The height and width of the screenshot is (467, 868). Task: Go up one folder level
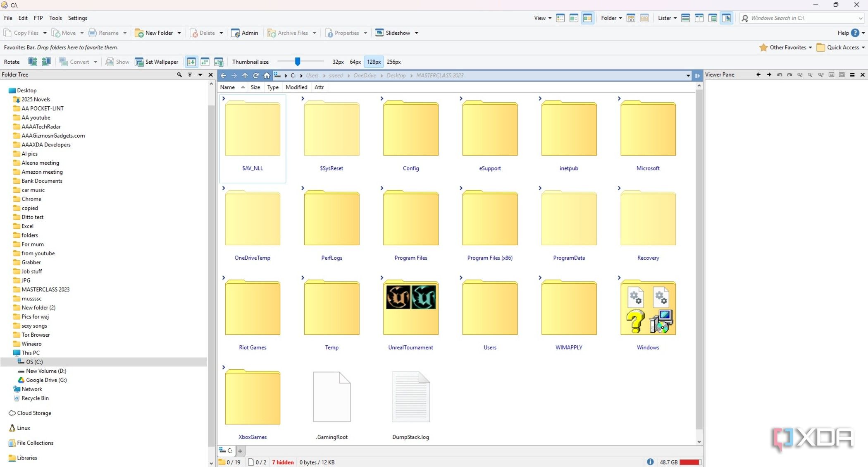[x=245, y=75]
